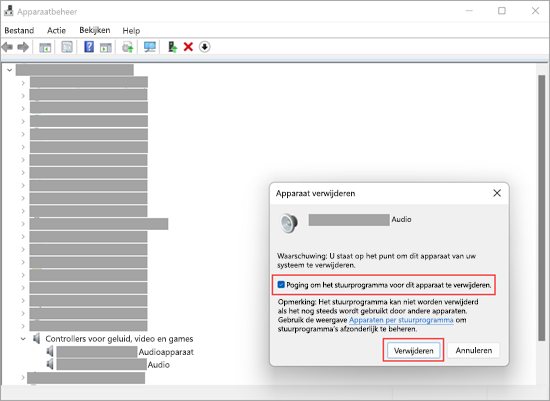Confirm removal with the Verwijderen button

(414, 350)
